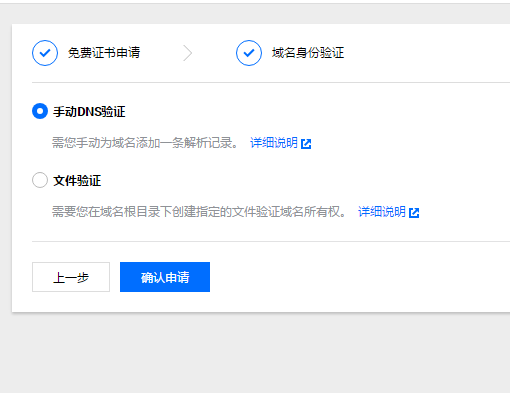Click the chevron arrow between the steps
This screenshot has width=510, height=393.
188,53
